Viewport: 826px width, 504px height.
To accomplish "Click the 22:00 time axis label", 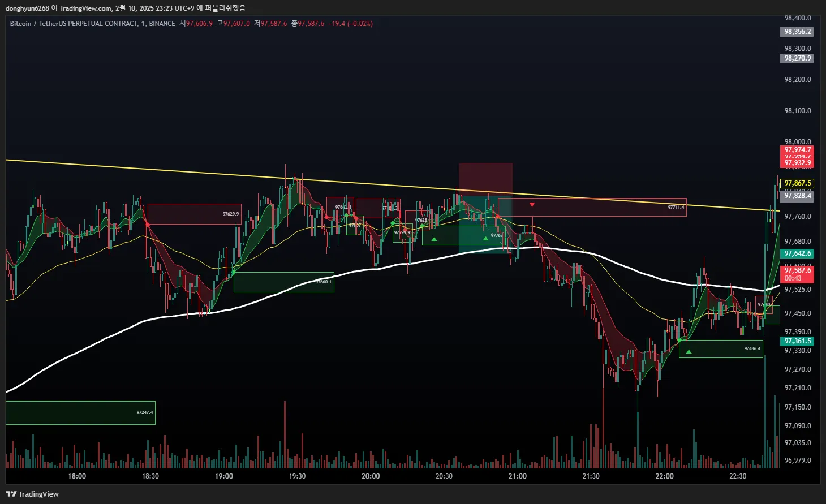I will coord(664,476).
